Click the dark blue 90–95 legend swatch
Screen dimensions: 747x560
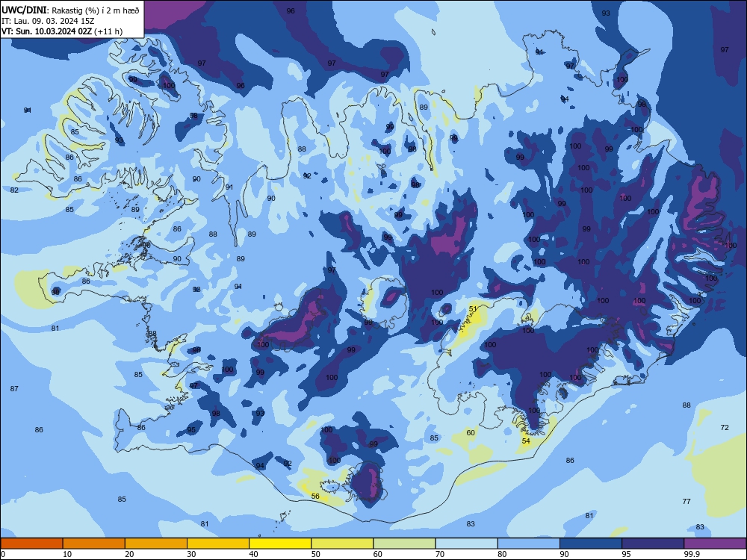pos(591,544)
